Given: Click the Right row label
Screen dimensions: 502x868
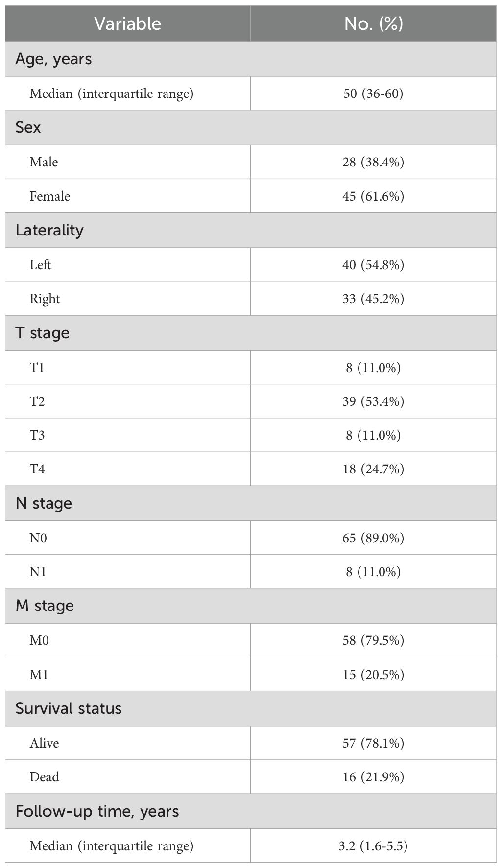Looking at the screenshot, I should (45, 299).
